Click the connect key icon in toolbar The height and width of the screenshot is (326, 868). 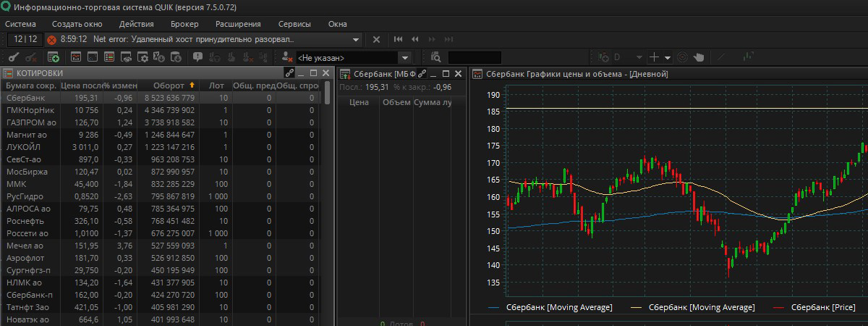tap(13, 57)
